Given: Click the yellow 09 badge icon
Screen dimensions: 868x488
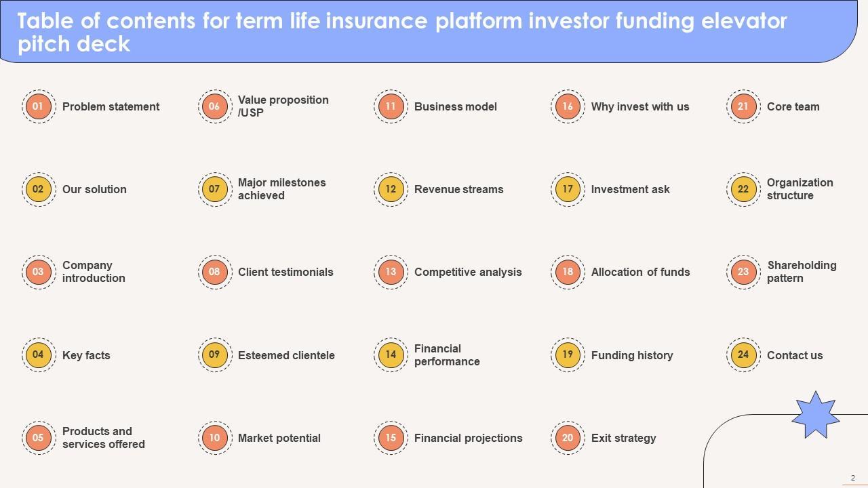Looking at the screenshot, I should click(214, 355).
